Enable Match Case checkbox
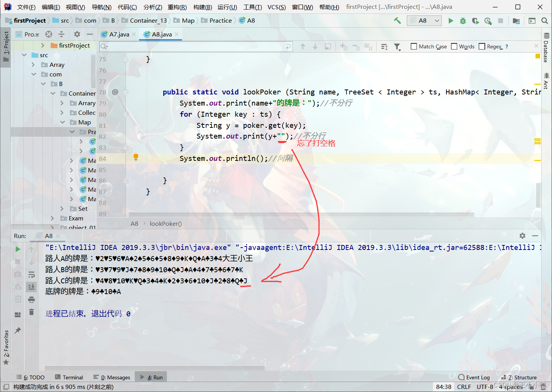The image size is (552, 392). click(414, 46)
